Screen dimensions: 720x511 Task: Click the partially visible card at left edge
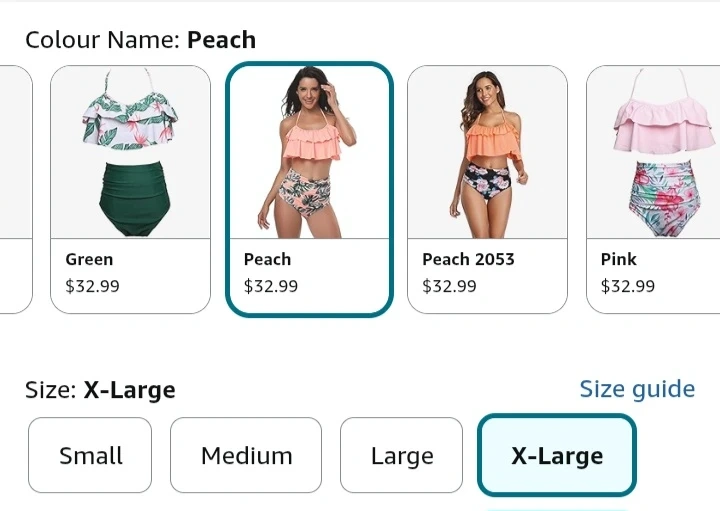[16, 189]
